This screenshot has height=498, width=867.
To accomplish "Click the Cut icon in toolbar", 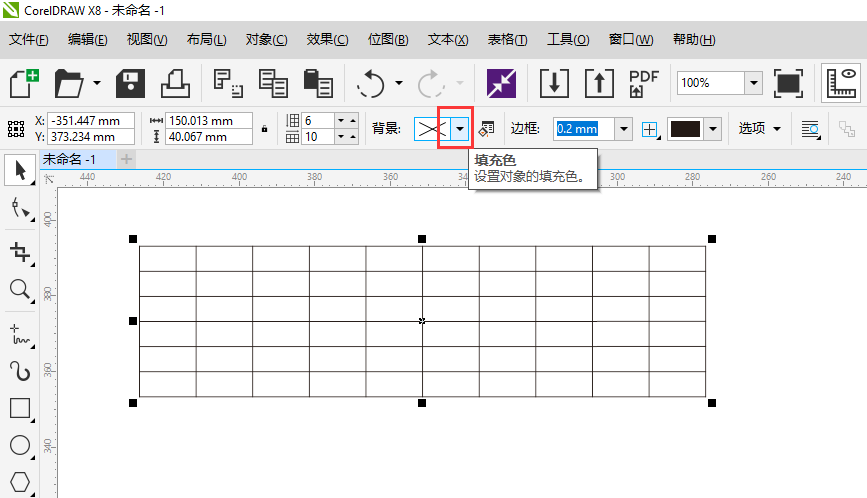I will tap(228, 83).
